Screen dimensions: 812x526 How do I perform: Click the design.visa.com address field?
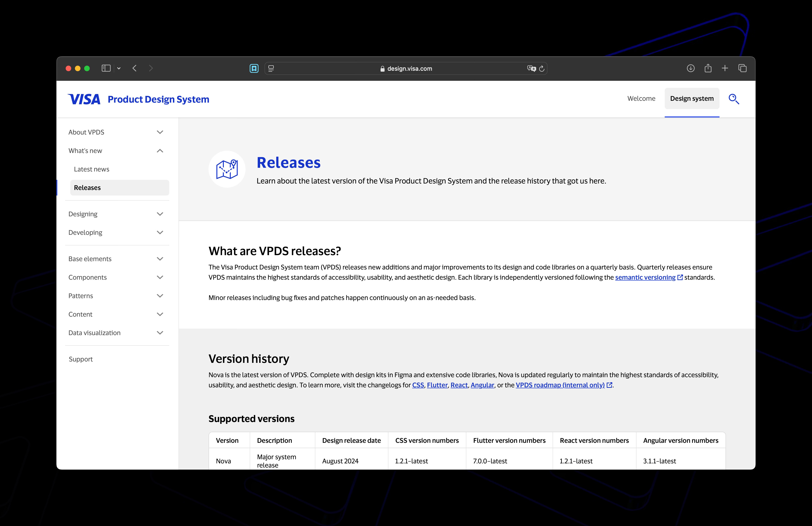pos(406,69)
